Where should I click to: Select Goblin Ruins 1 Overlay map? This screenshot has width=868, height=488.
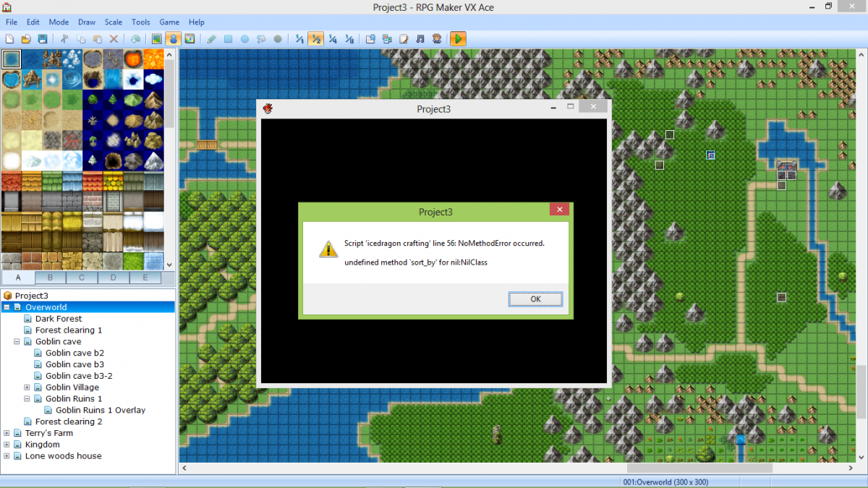click(101, 410)
